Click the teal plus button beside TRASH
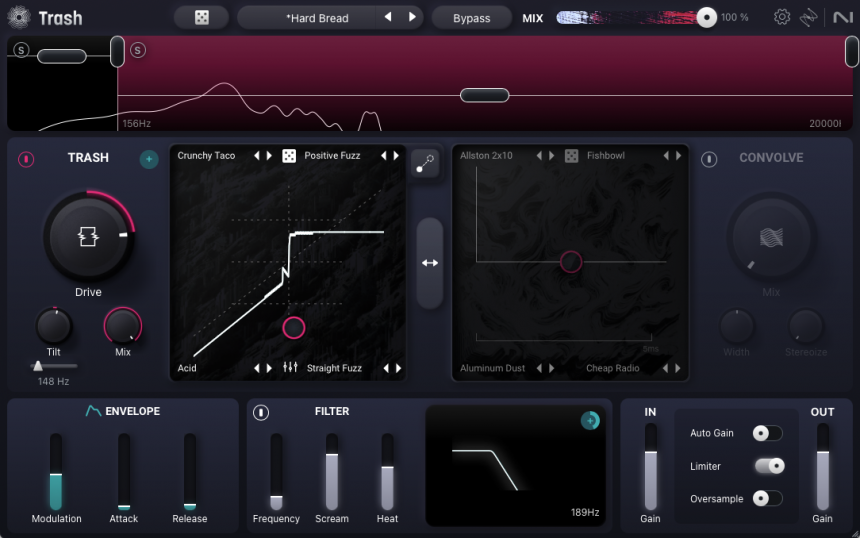 149,159
